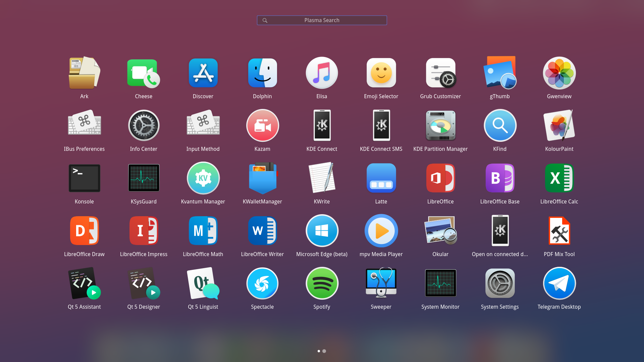
Task: Open System Settings
Action: click(500, 283)
